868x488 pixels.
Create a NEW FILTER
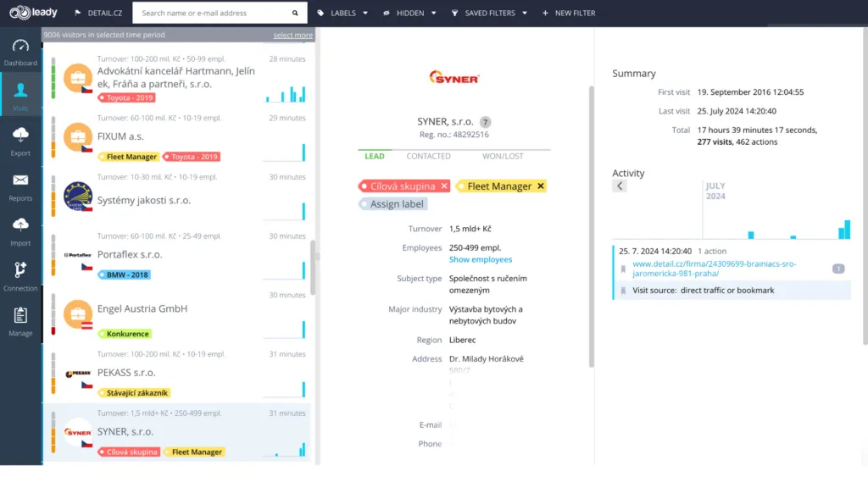pyautogui.click(x=569, y=13)
